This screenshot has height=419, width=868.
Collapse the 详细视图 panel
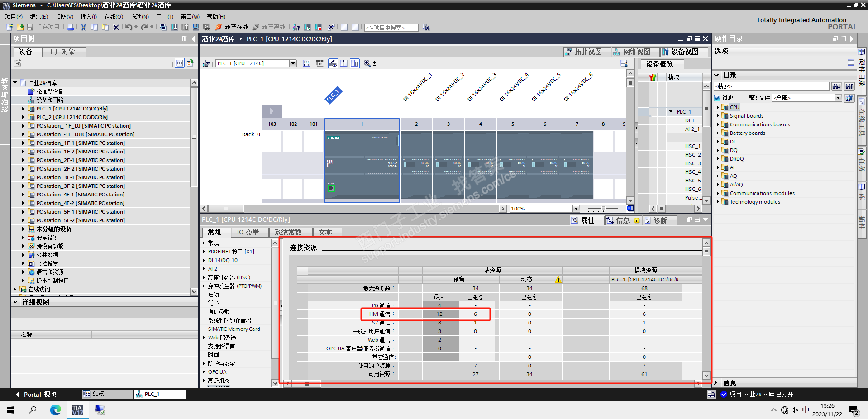[16, 302]
